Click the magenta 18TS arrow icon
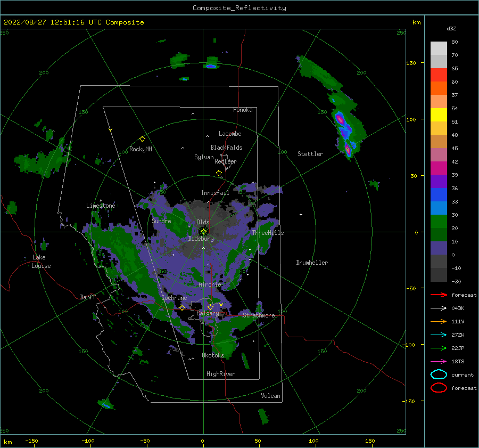Viewport: 479px width, 448px height. pos(439,362)
